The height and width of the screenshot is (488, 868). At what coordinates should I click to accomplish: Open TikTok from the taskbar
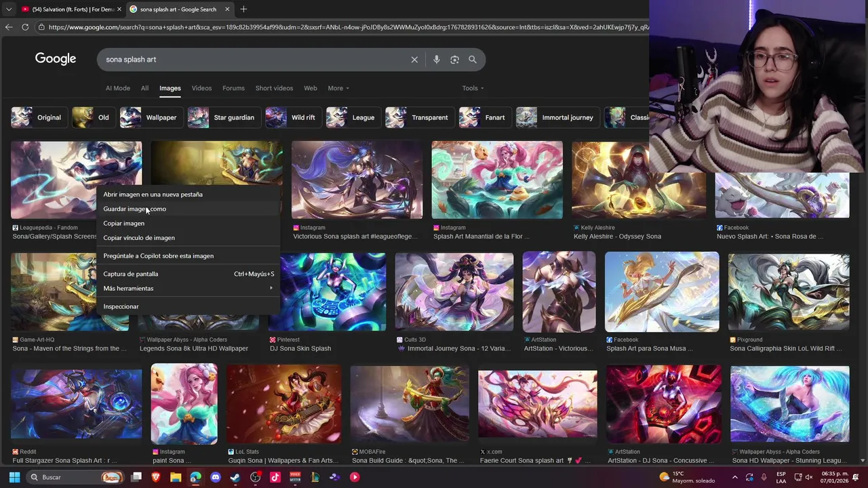(x=275, y=477)
